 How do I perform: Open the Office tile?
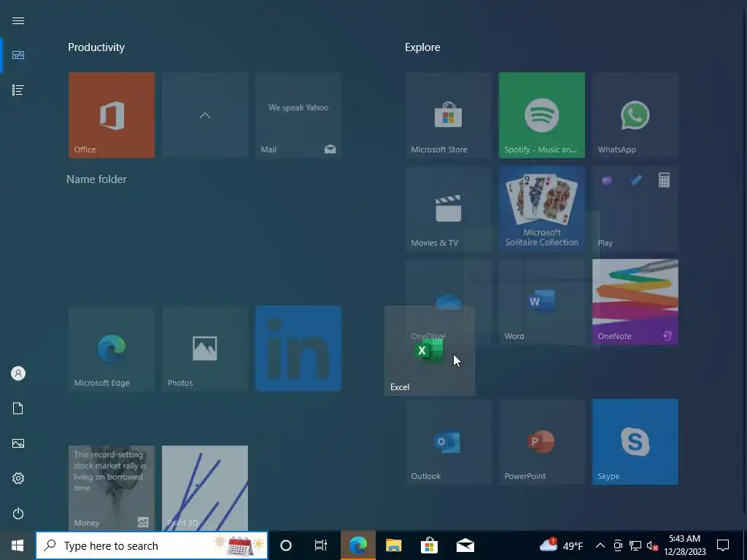pos(112,114)
